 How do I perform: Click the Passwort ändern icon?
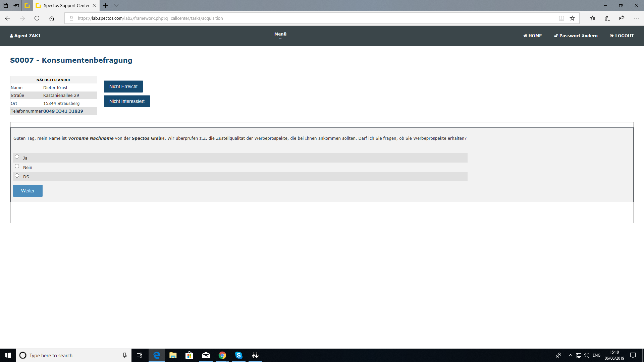[x=556, y=35]
